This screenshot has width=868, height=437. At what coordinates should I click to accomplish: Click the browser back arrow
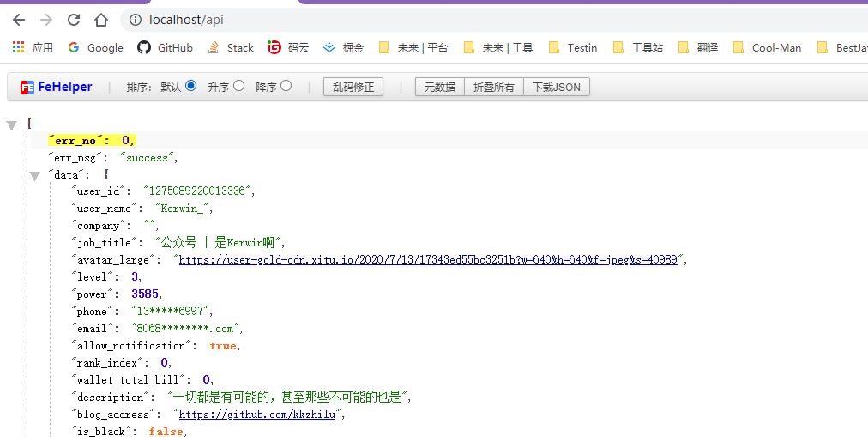pyautogui.click(x=19, y=20)
